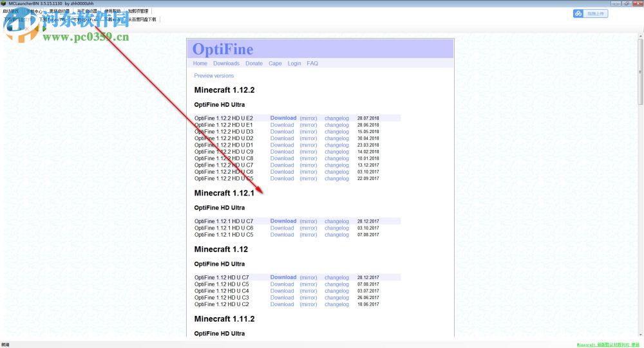644x348 pixels.
Task: Click the cloud icon on upload button
Action: [x=578, y=14]
